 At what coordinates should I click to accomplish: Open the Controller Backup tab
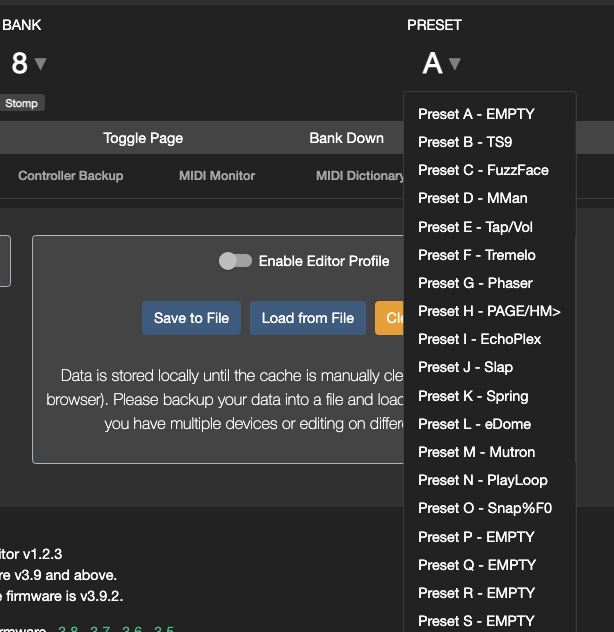tap(71, 176)
